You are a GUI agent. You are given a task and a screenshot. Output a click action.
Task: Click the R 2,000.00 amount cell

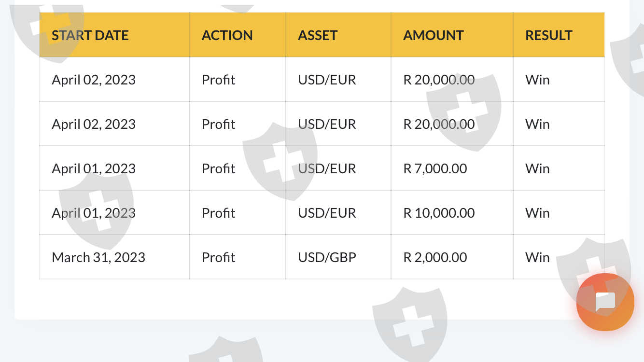coord(435,257)
